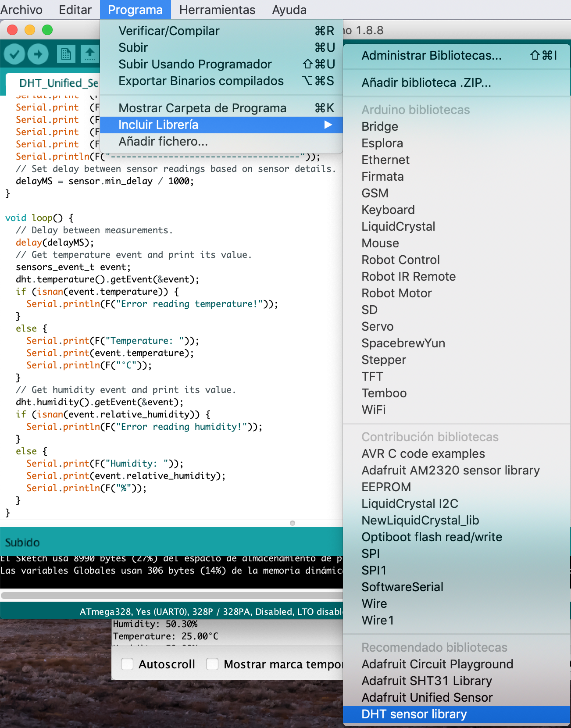Choose Añadir biblioteca .ZIP...

(x=457, y=83)
